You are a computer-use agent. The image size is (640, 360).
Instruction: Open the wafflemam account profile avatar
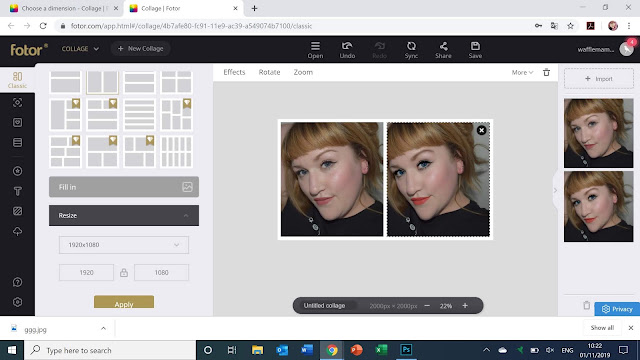coord(626,49)
